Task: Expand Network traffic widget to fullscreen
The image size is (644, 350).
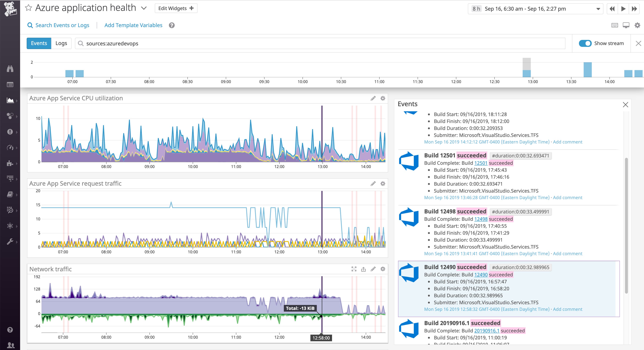Action: tap(354, 269)
